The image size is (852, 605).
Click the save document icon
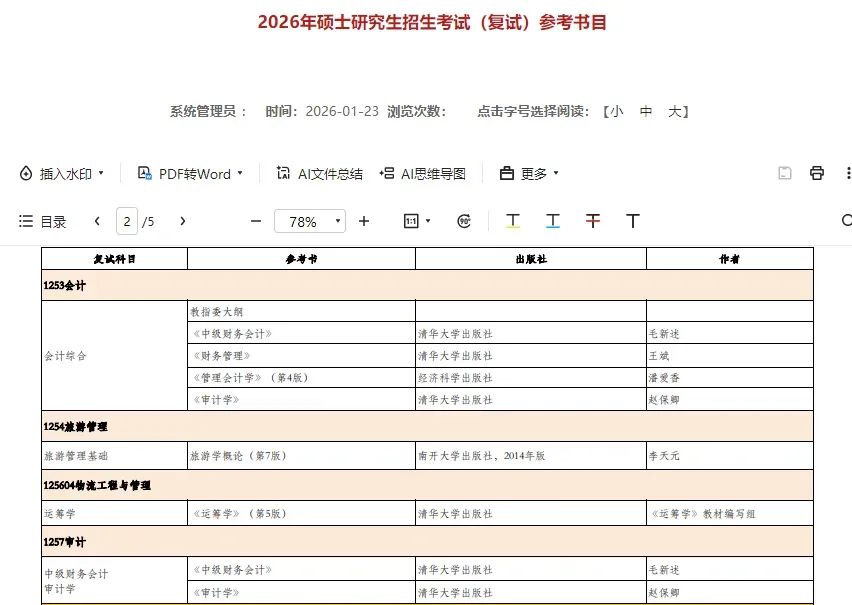pyautogui.click(x=785, y=173)
